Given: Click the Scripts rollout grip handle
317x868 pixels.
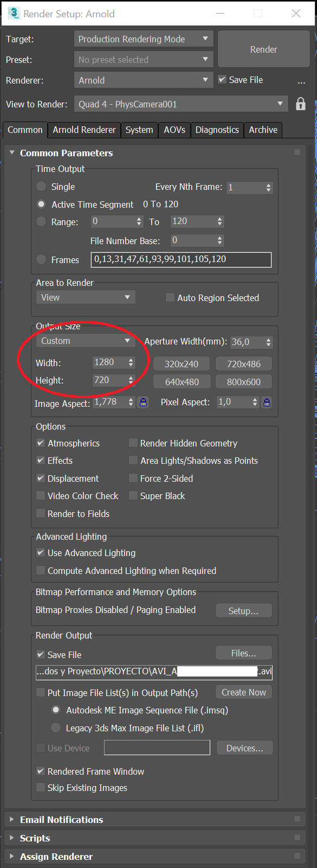Looking at the screenshot, I should click(x=297, y=838).
